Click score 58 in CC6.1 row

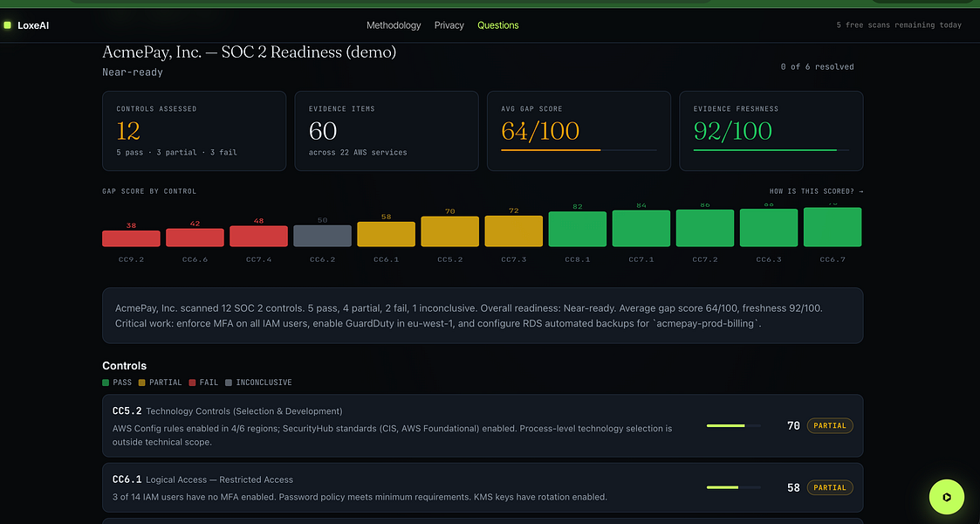tap(793, 487)
